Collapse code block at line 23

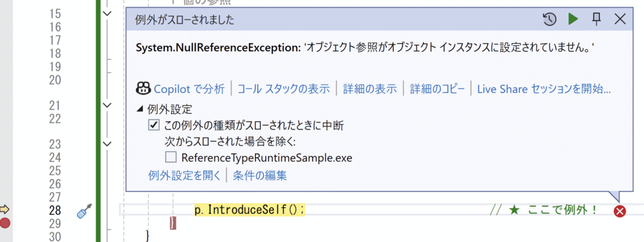point(107,144)
